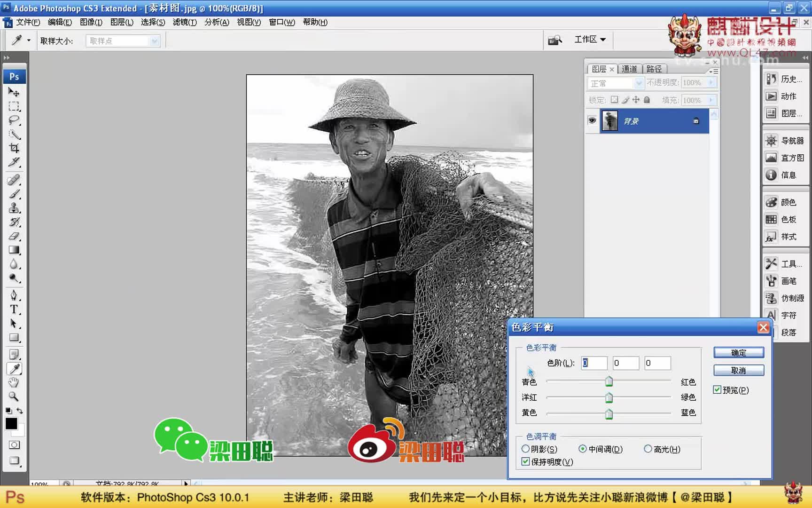Viewport: 812px width, 508px height.
Task: Open the 取样点 sample size dropdown
Action: click(x=122, y=40)
